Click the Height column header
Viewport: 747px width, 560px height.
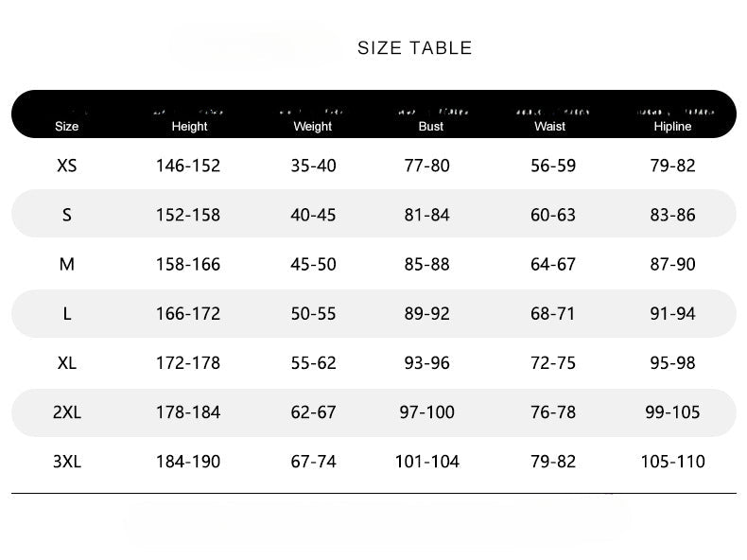pyautogui.click(x=189, y=126)
